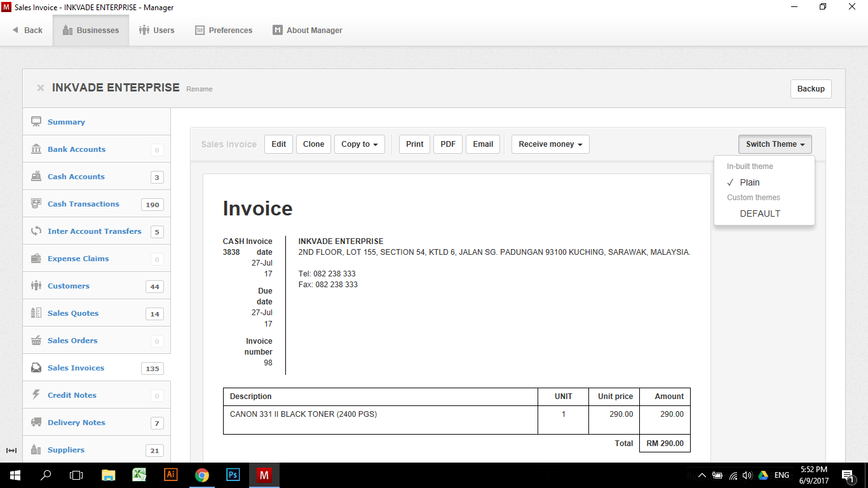Viewport: 868px width, 488px height.
Task: Close the INKVADE ENTERPRISE business with X
Action: click(41, 88)
